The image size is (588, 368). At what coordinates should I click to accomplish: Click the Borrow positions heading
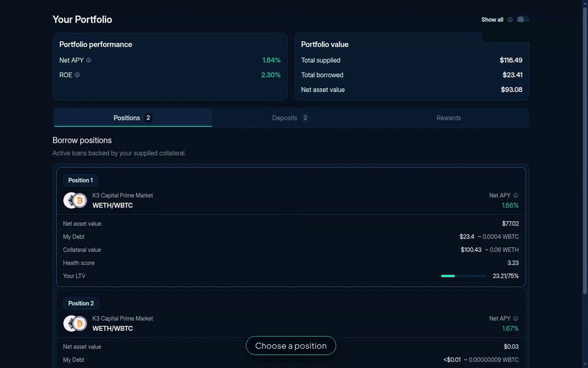[x=82, y=140]
